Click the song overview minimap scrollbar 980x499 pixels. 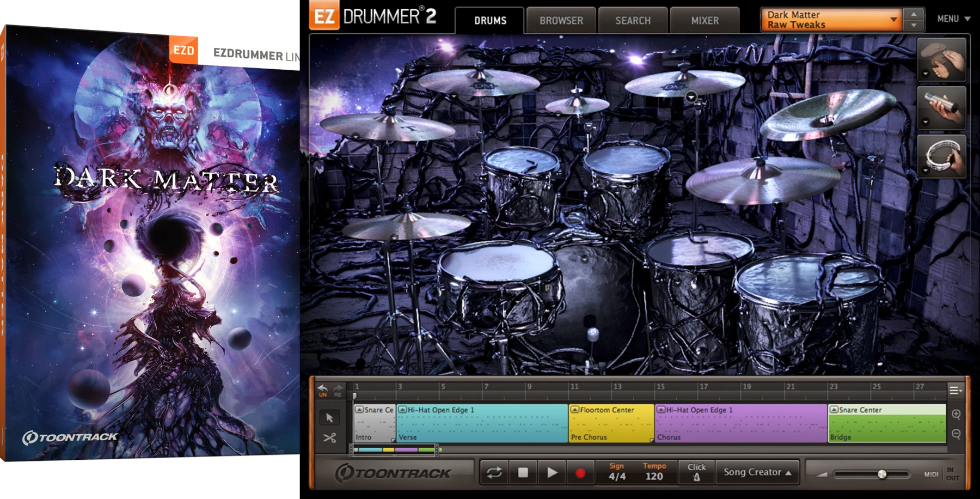tap(395, 449)
